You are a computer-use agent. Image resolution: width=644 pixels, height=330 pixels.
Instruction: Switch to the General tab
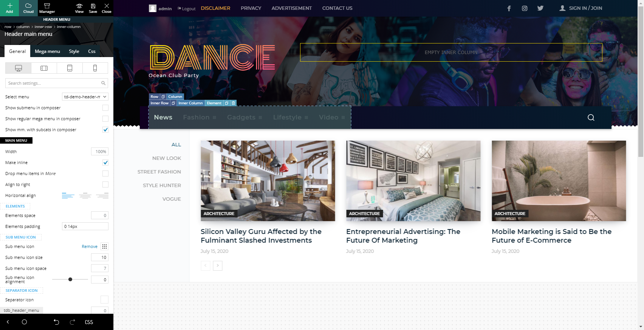(x=17, y=51)
